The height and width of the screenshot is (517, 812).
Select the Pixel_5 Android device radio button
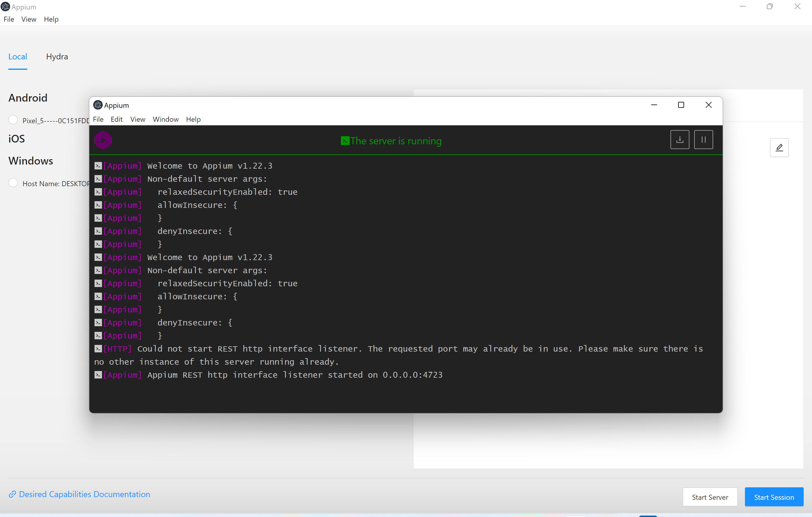pyautogui.click(x=13, y=120)
